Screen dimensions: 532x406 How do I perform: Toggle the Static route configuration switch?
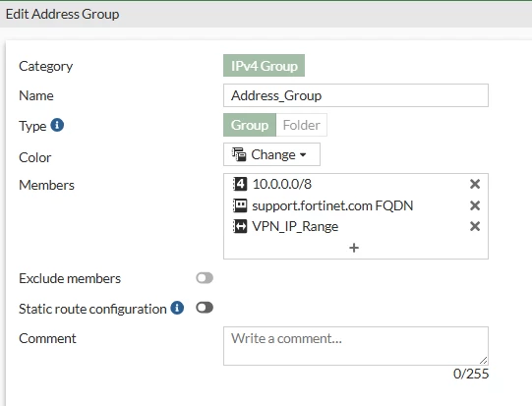(205, 308)
